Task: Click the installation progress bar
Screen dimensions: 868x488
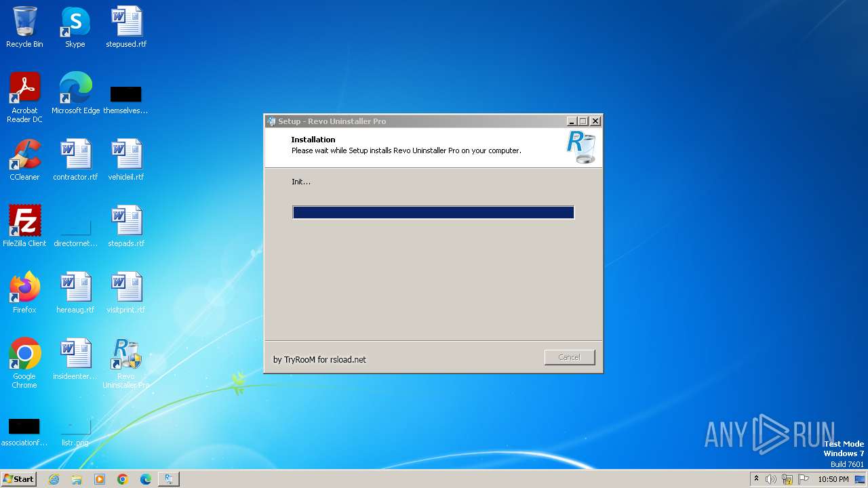Action: [433, 212]
